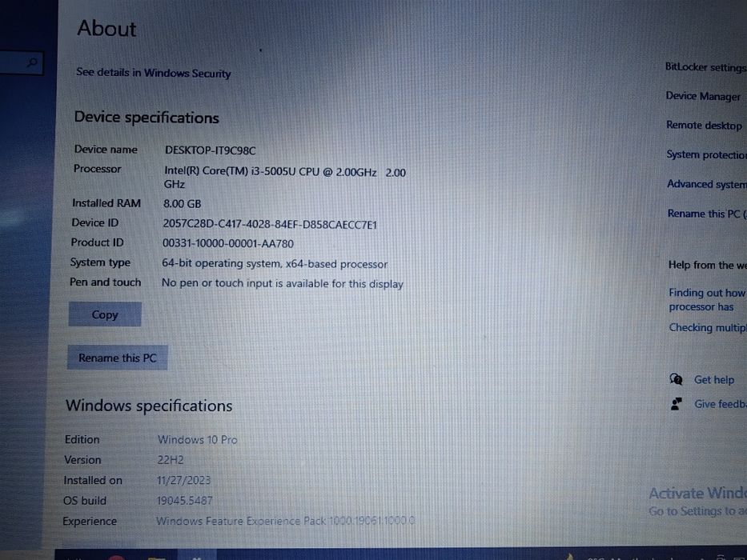
Task: Select Product ID 00331-10000-00001-AA780
Action: pos(227,243)
